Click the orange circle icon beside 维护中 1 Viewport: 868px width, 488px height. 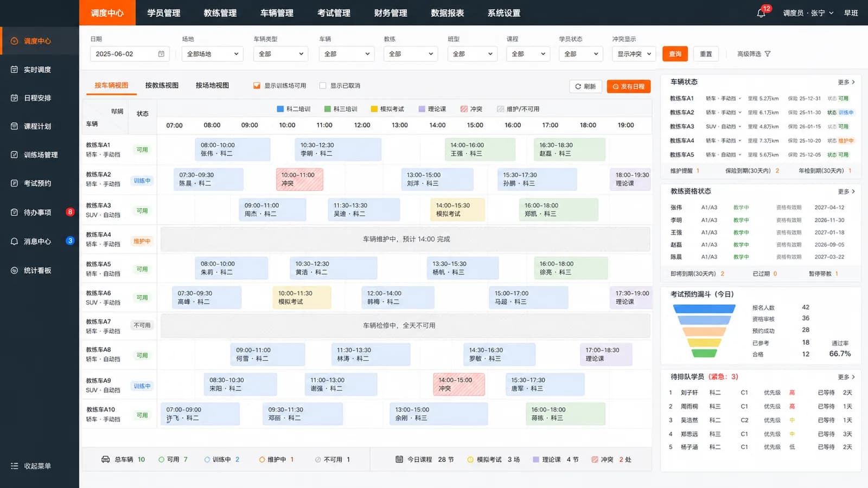(x=262, y=459)
